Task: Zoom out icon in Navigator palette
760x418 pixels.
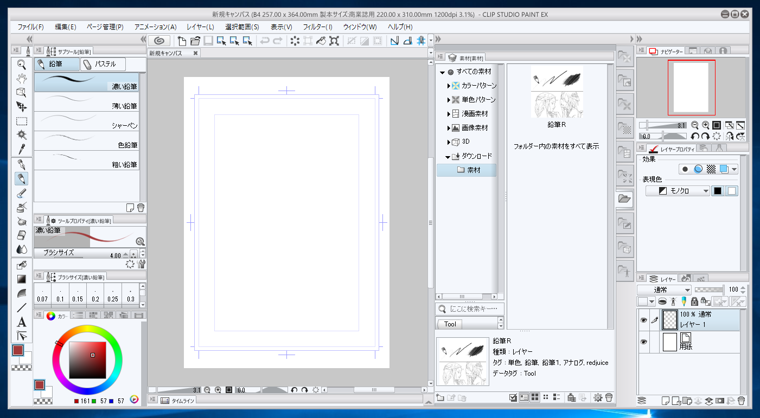Action: click(695, 125)
